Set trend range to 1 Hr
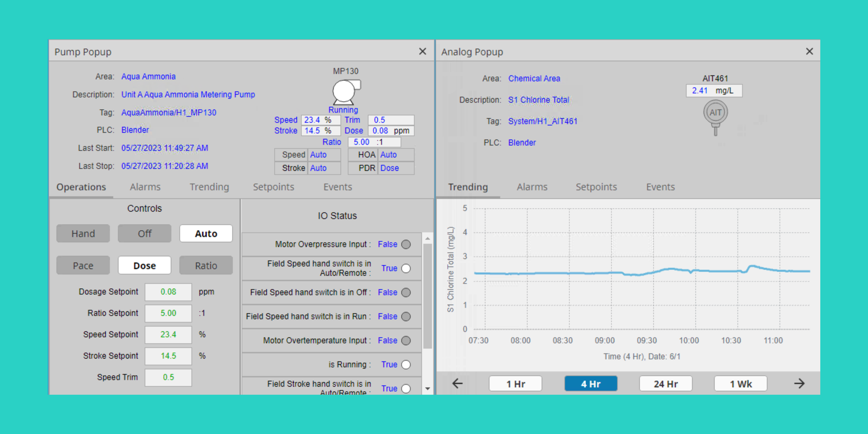 516,384
